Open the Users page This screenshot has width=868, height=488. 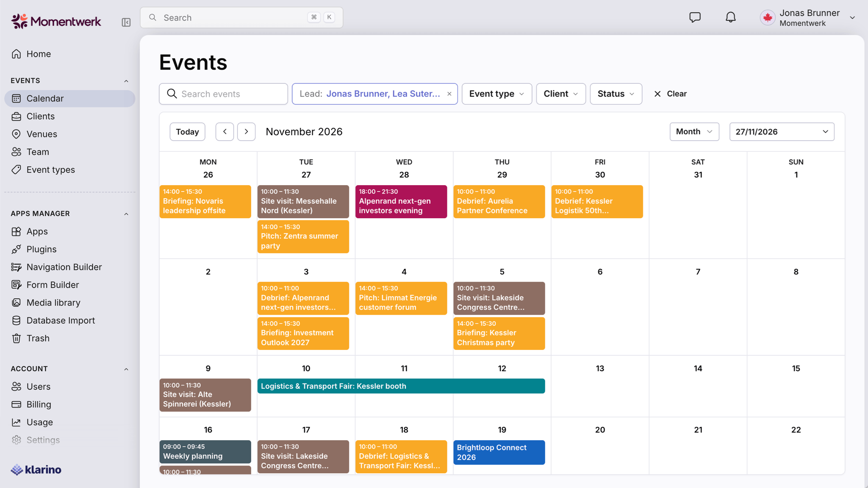coord(70,386)
